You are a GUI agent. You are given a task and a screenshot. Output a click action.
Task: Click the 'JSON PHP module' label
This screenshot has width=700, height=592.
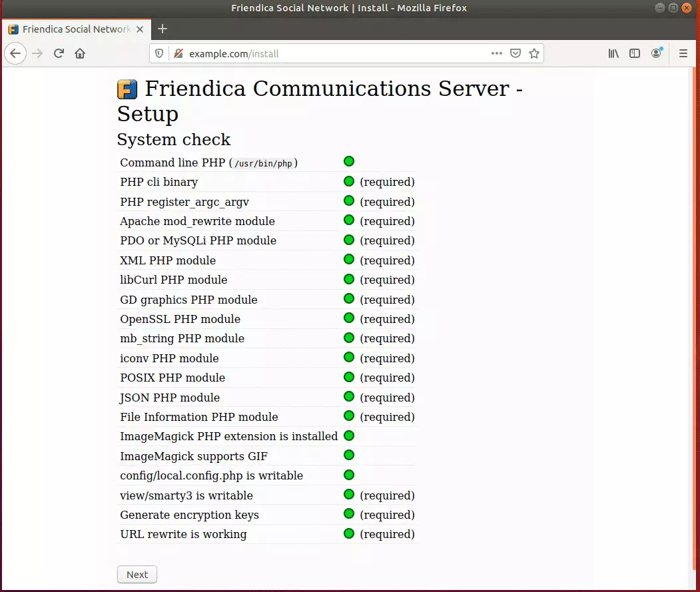170,398
